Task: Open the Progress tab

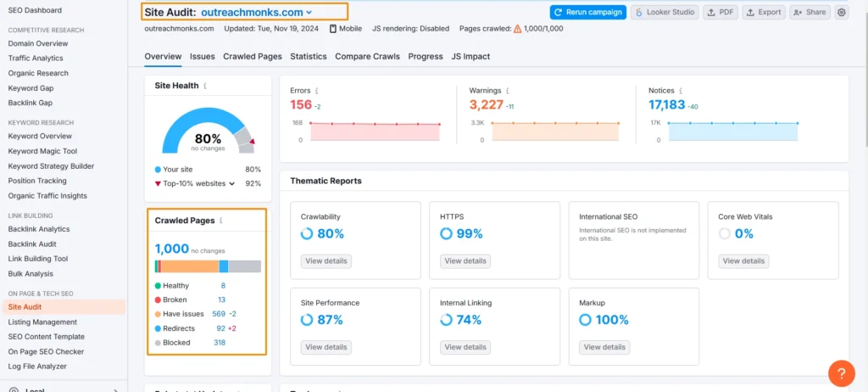Action: click(426, 57)
